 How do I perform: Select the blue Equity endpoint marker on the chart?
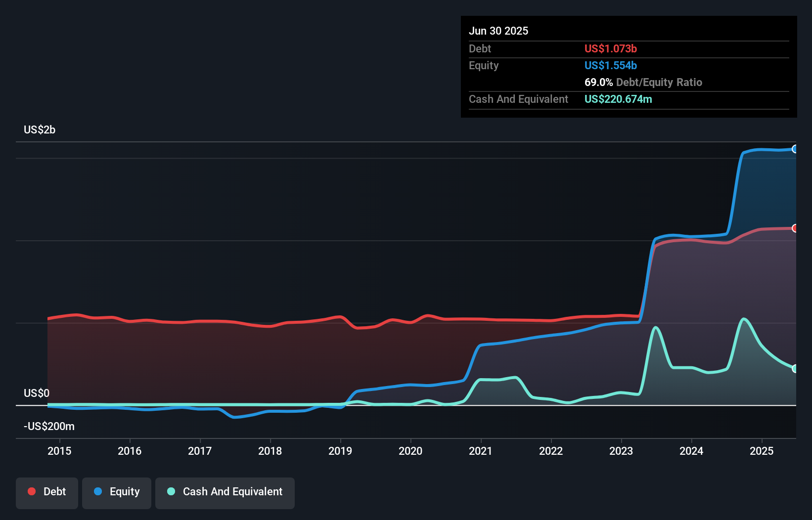pos(796,148)
